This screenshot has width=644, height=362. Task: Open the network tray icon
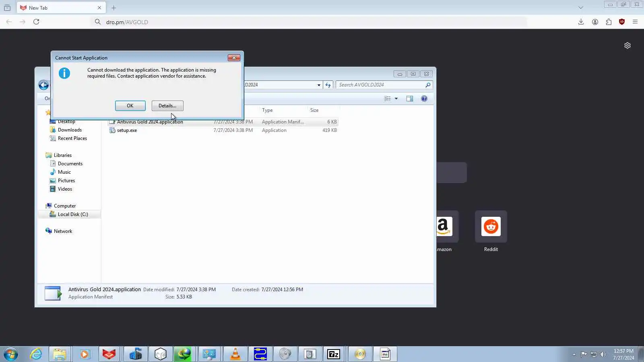coord(593,354)
